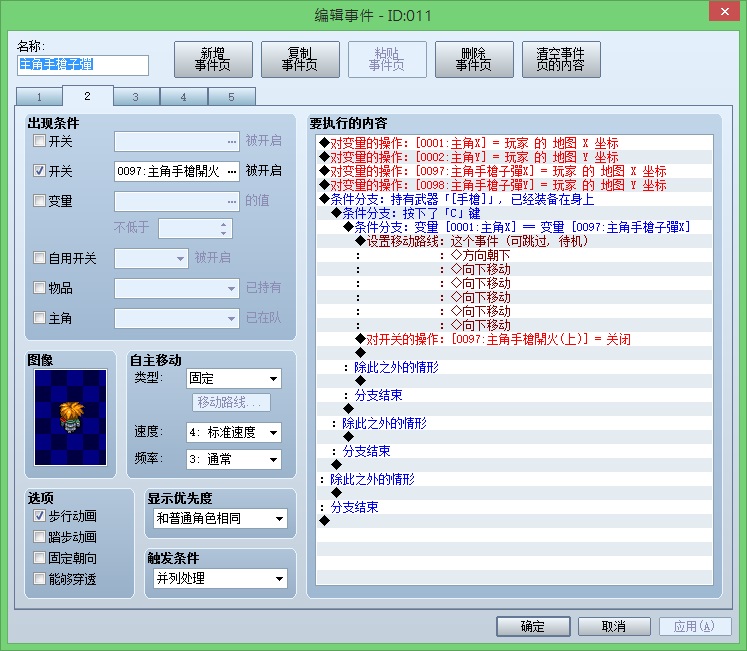The height and width of the screenshot is (651, 747).
Task: Select event page tab 2
Action: pyautogui.click(x=88, y=96)
